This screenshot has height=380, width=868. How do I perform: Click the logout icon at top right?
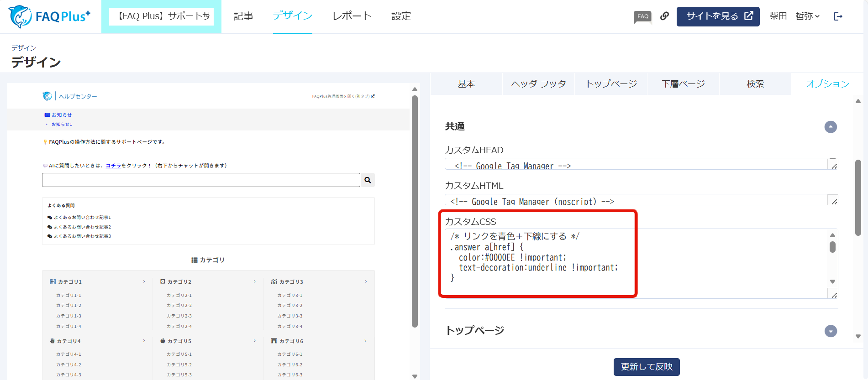pos(838,16)
